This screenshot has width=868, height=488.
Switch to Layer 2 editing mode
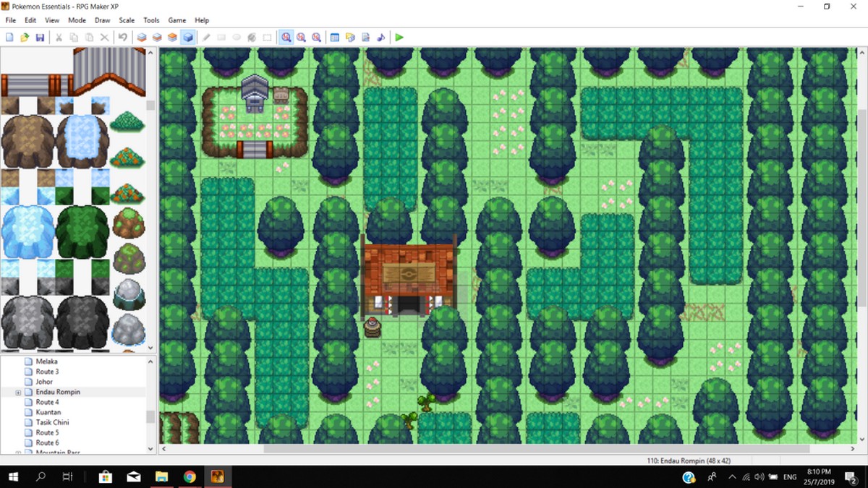coord(157,37)
